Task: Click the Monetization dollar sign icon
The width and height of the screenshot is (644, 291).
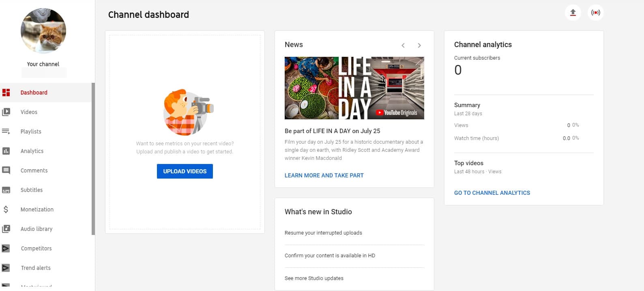Action: click(x=6, y=209)
